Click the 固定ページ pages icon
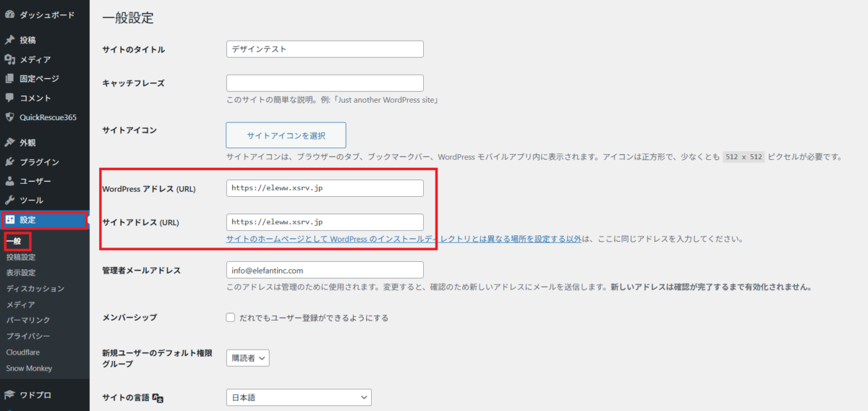 [x=10, y=79]
